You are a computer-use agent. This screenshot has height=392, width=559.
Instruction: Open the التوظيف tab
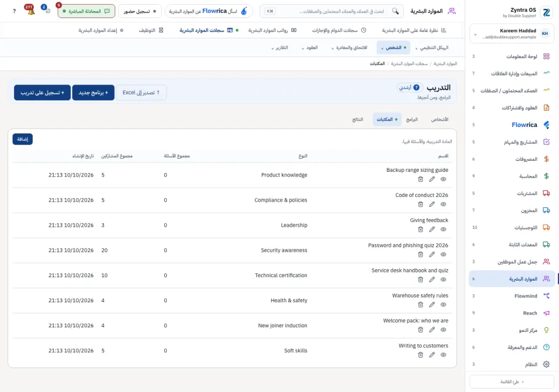pos(151,30)
